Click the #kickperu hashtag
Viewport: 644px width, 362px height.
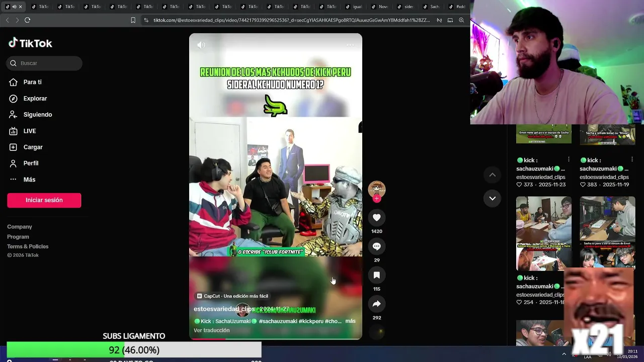click(311, 321)
